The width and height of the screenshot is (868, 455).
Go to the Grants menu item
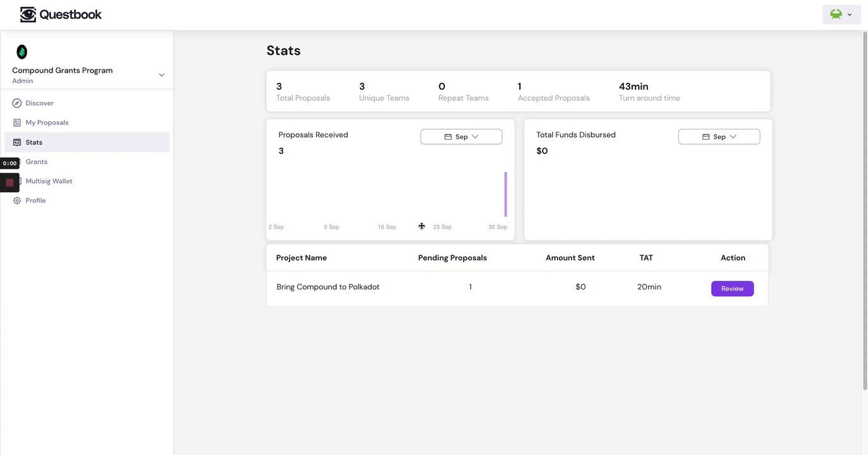coord(37,162)
